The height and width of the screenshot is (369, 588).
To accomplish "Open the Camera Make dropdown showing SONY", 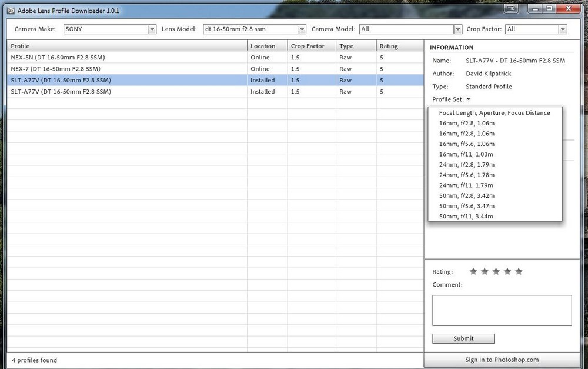I will [x=109, y=29].
